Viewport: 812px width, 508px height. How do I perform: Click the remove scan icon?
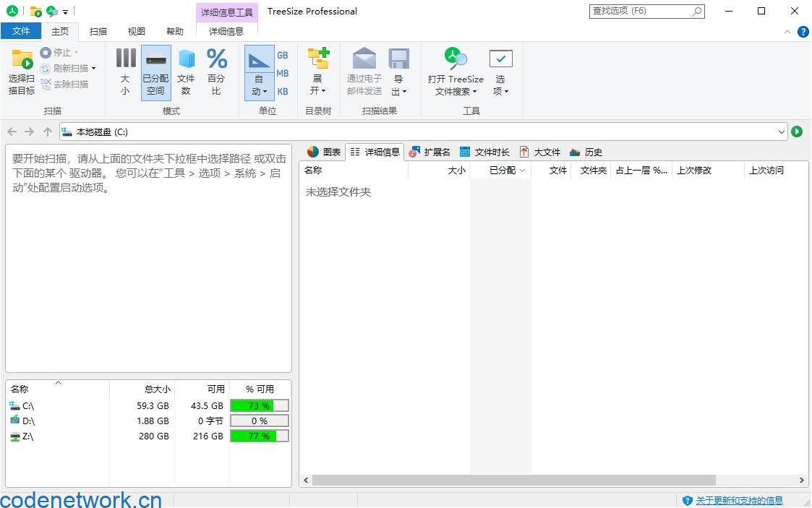pyautogui.click(x=46, y=85)
